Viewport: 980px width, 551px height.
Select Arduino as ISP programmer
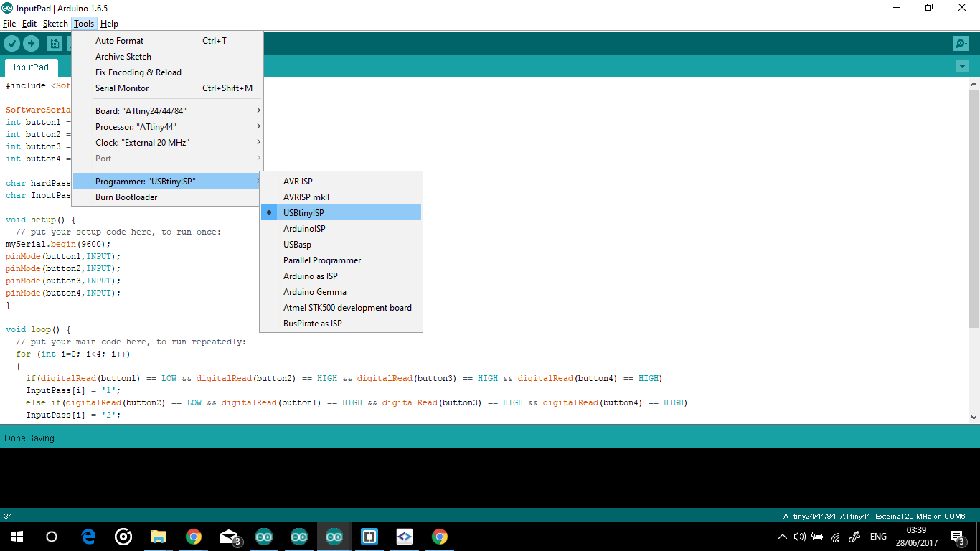[341, 276]
